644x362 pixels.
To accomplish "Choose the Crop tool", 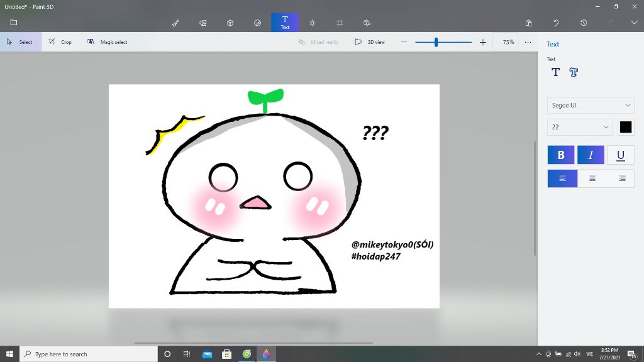I will pos(60,42).
